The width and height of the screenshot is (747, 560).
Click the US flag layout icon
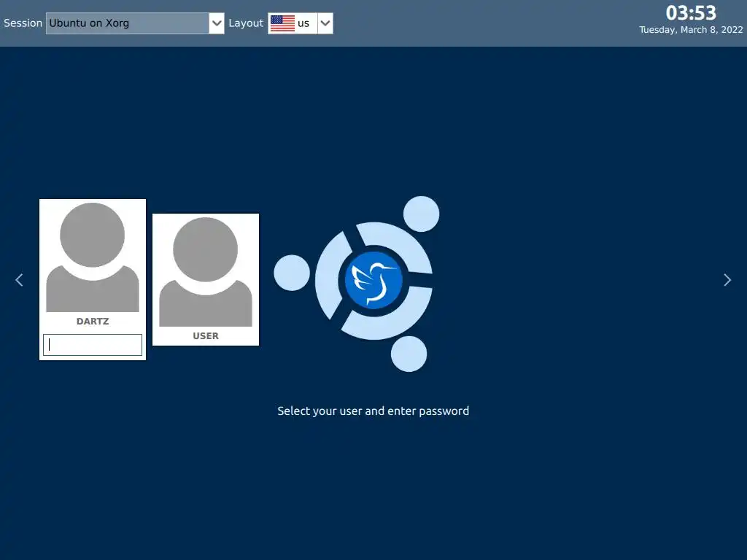282,23
